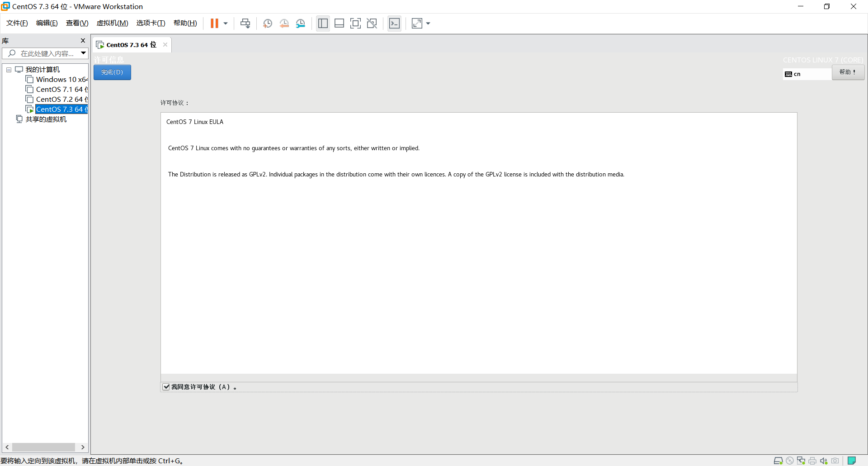Viewport: 868px width, 466px height.
Task: Open the 编辑(E) menu
Action: [47, 23]
